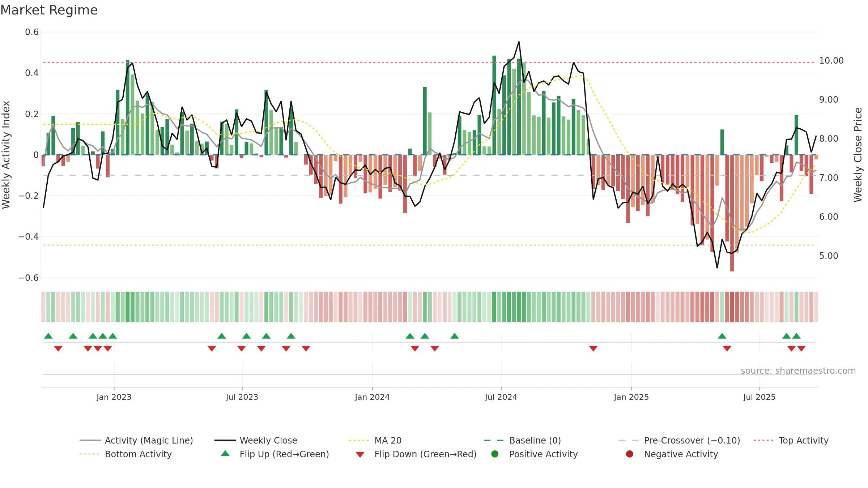868x488 pixels.
Task: Toggle the Weekly Close legend entry
Action: pyautogui.click(x=256, y=440)
